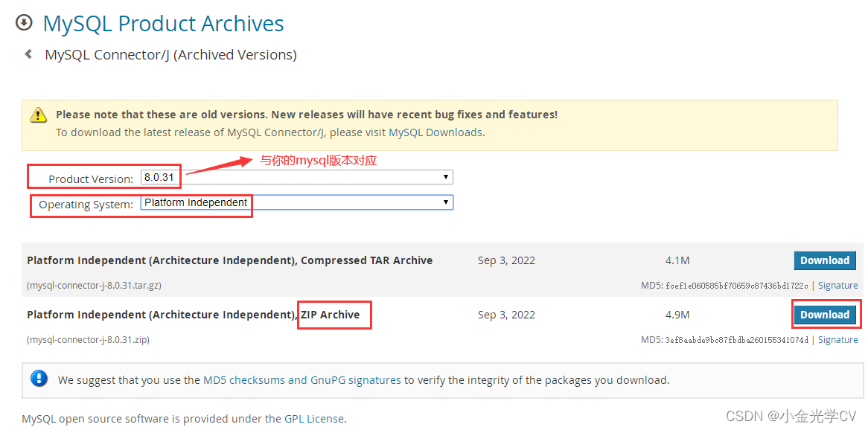Image resolution: width=868 pixels, height=430 pixels.
Task: Click Sep 3, 2022 date in ZIP row
Action: coord(506,315)
